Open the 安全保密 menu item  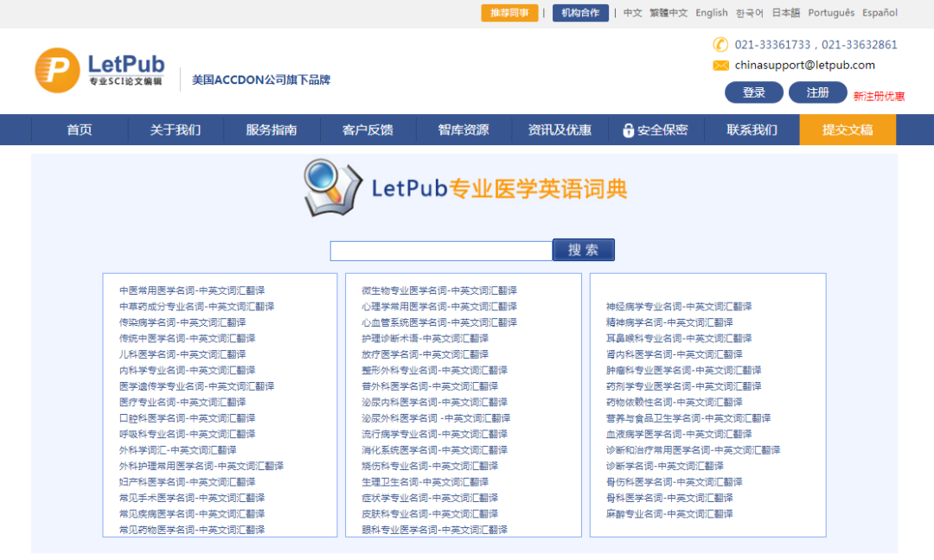click(x=656, y=130)
